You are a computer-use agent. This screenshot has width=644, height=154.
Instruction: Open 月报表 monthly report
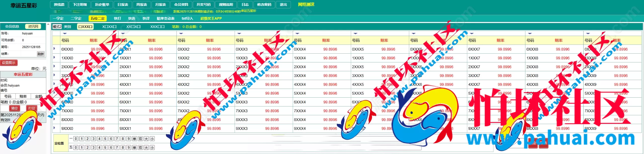(x=161, y=5)
